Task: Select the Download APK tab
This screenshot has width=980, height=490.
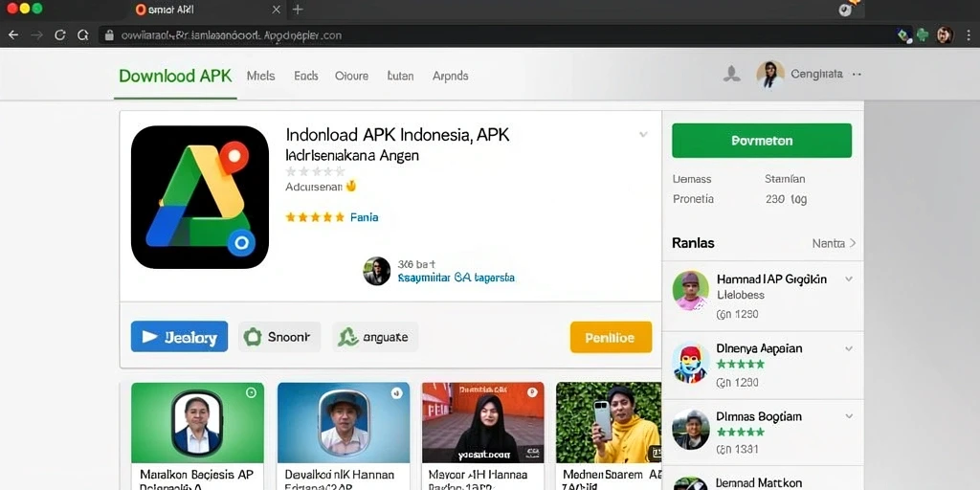Action: [x=175, y=77]
